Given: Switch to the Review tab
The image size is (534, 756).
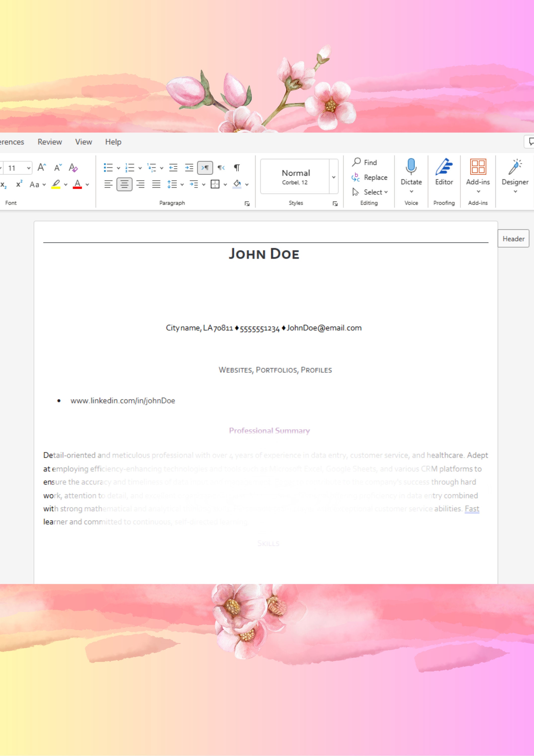Looking at the screenshot, I should 50,142.
